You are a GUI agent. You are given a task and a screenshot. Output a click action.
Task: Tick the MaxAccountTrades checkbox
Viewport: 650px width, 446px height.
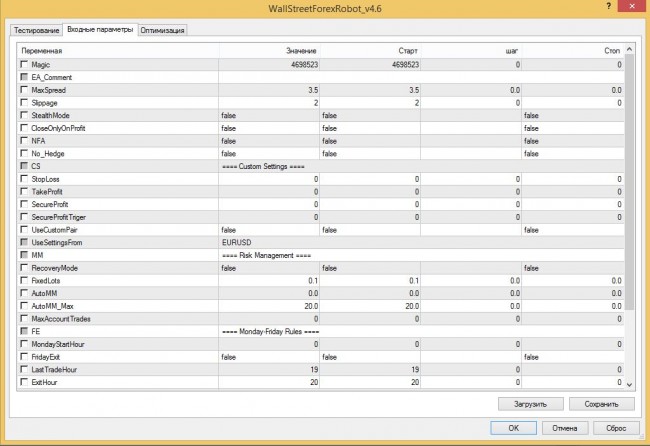pos(24,318)
